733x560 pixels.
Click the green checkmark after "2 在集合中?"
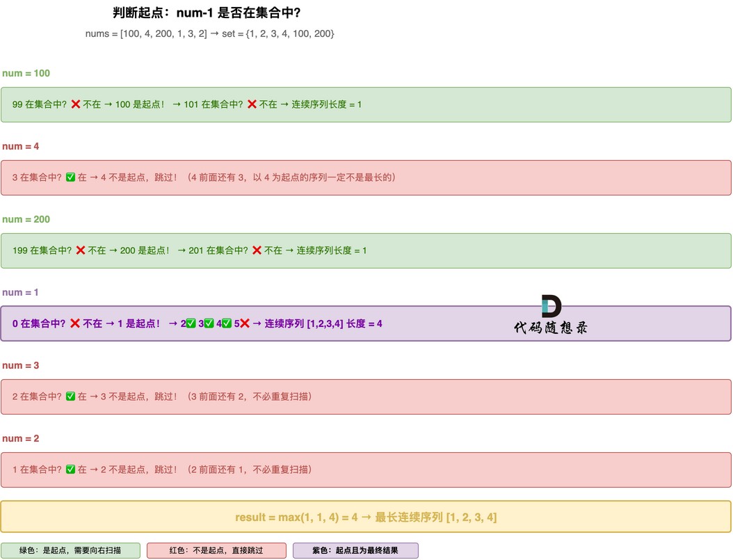pyautogui.click(x=70, y=397)
